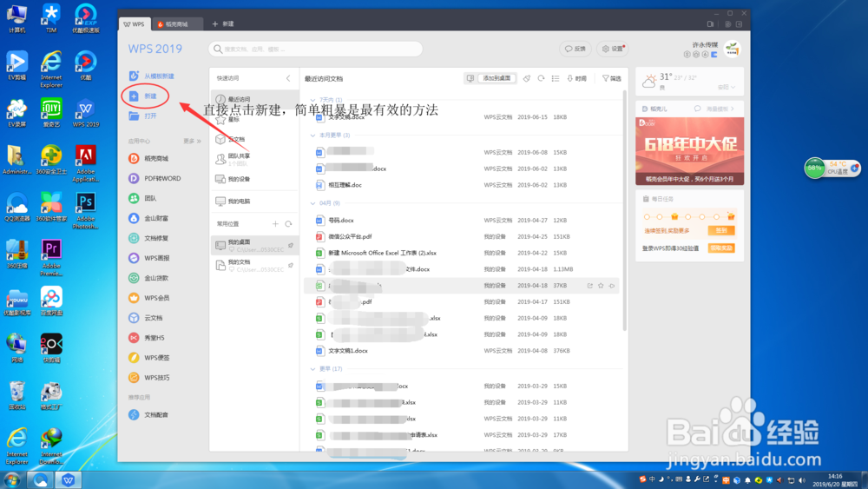Collapse the 本月更早 (3) group

[312, 135]
